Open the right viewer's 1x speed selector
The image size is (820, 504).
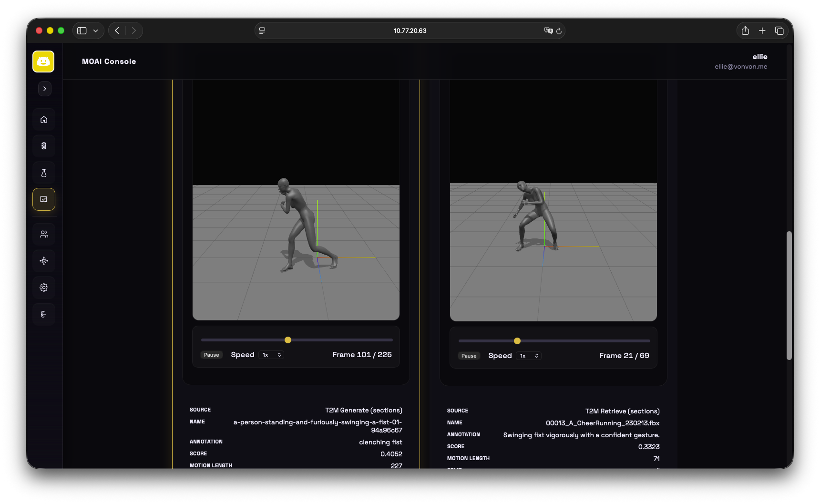pos(529,356)
